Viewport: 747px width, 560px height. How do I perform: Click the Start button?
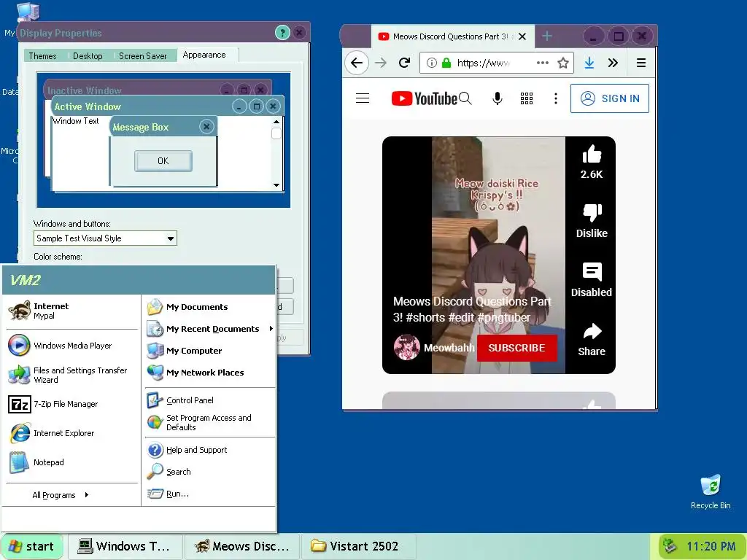(x=32, y=546)
